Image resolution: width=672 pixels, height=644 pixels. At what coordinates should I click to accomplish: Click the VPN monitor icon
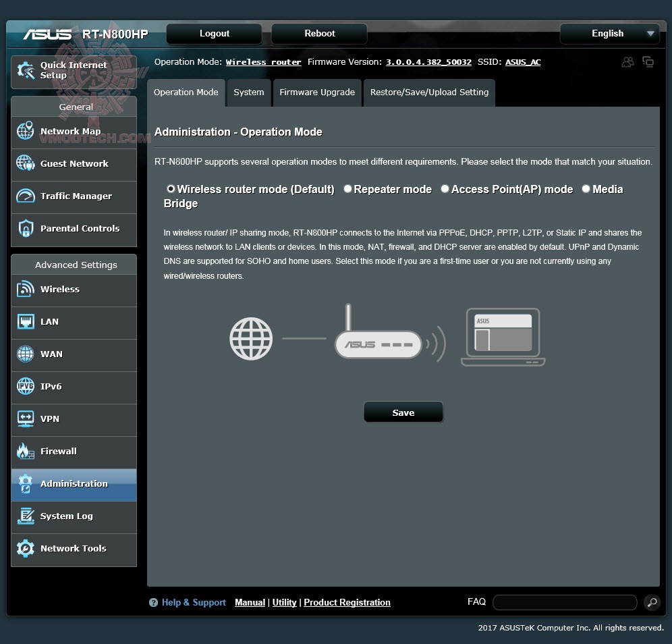(25, 419)
